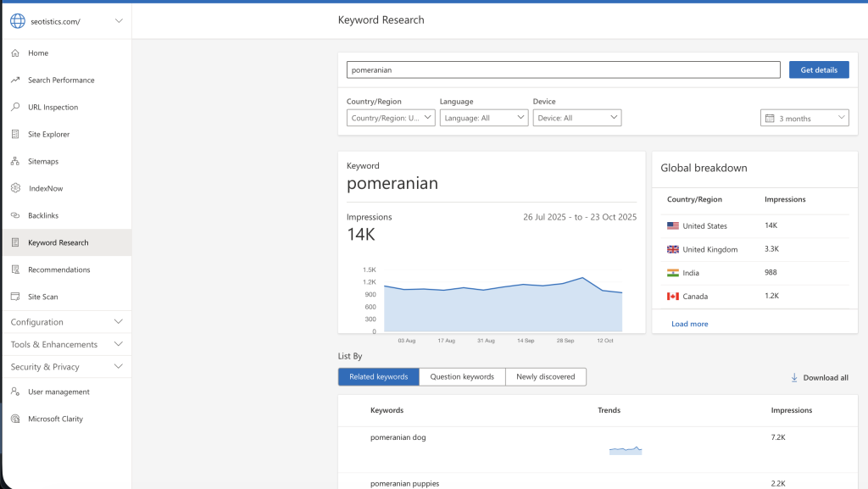Switch to the Newly discovered tab
Screen dimensions: 868x489
click(x=545, y=376)
